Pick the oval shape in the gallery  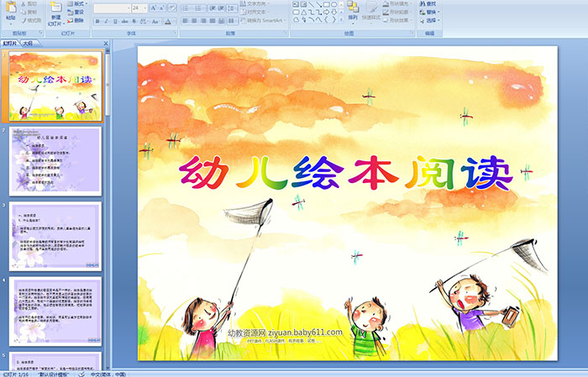333,4
